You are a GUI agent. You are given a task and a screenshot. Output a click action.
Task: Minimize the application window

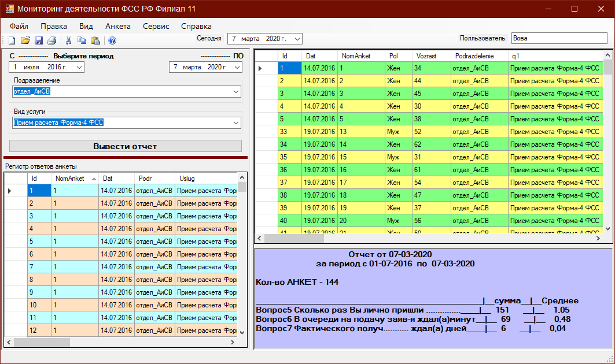[x=548, y=9]
